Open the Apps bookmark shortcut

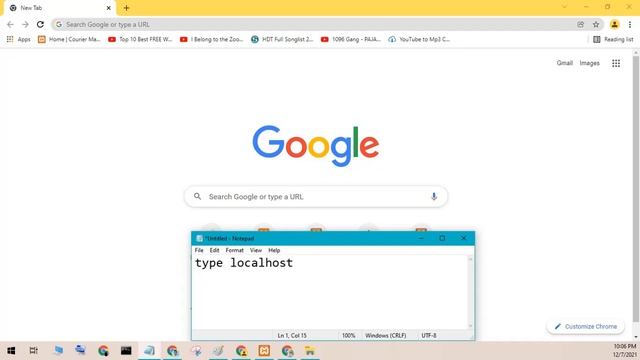point(18,39)
